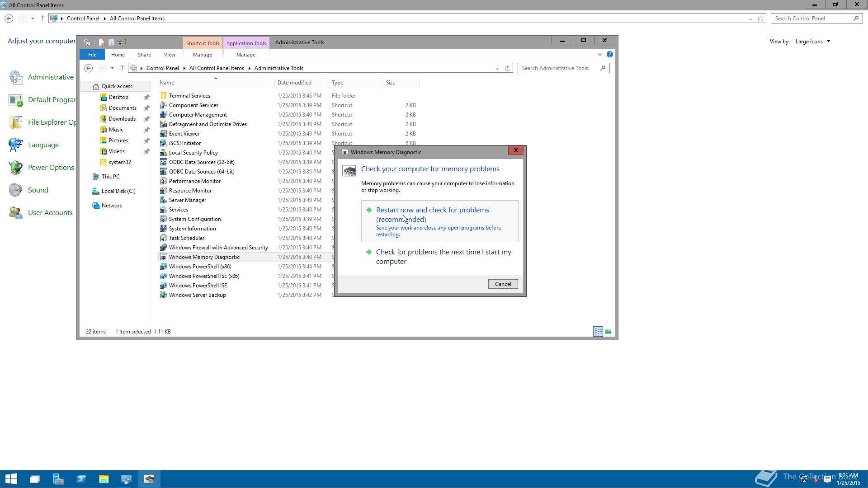Open User Accounts in Control Panel

pyautogui.click(x=50, y=213)
